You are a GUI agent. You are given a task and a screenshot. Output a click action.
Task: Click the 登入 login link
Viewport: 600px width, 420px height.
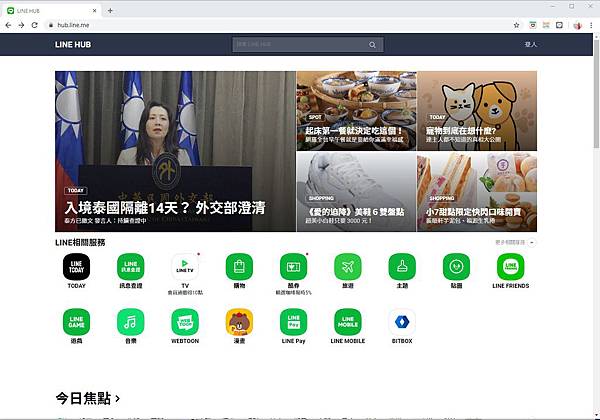coord(531,44)
